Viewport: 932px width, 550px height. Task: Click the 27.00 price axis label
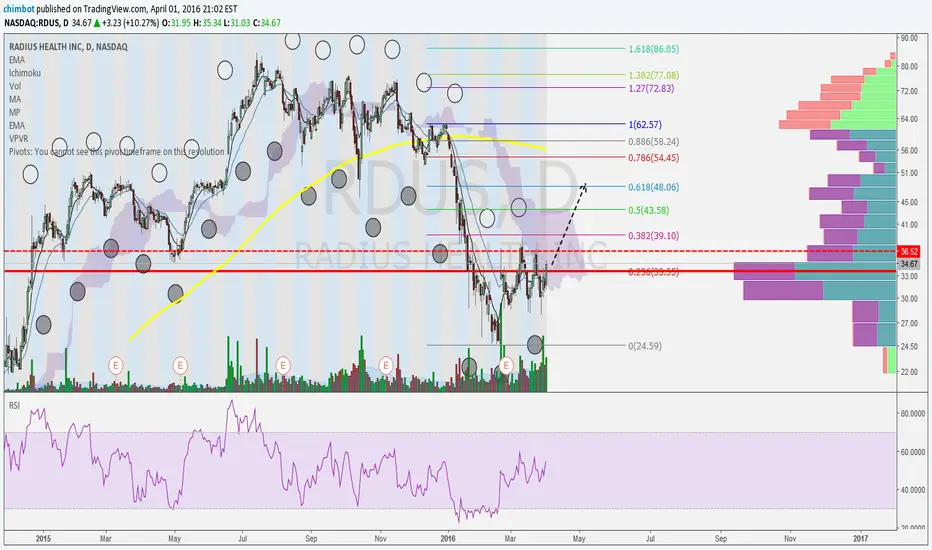tap(909, 323)
